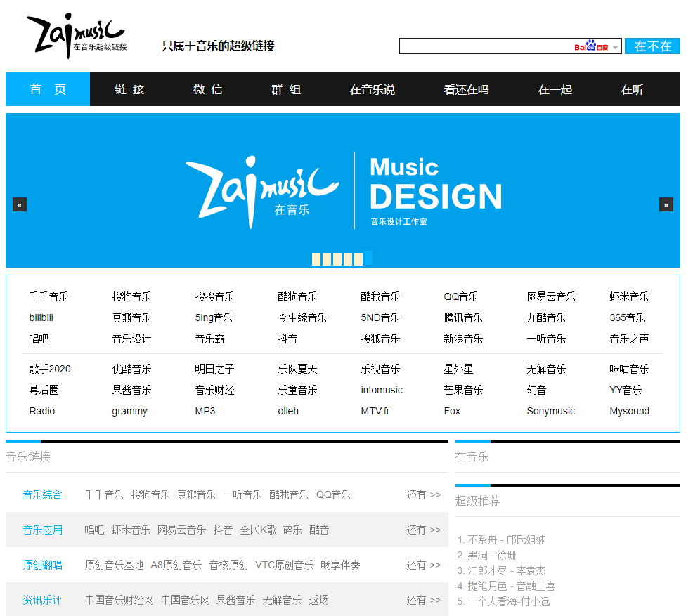
Task: Open 歌手2020 link
Action: [50, 369]
